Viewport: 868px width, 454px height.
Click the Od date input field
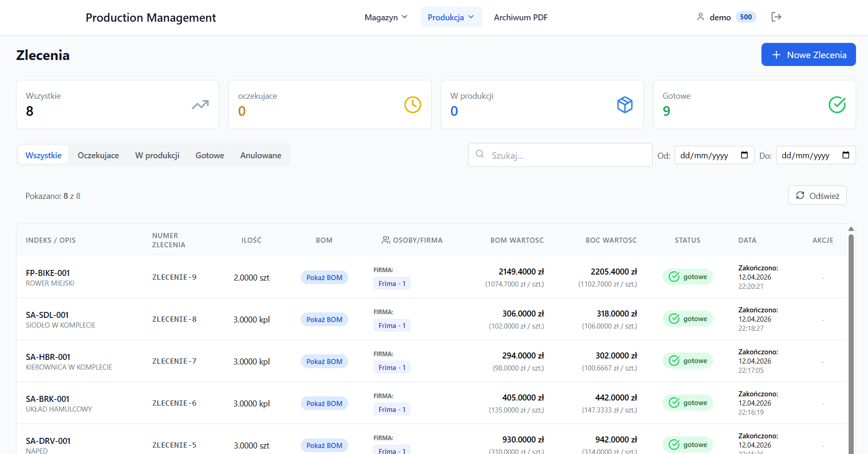pos(714,155)
